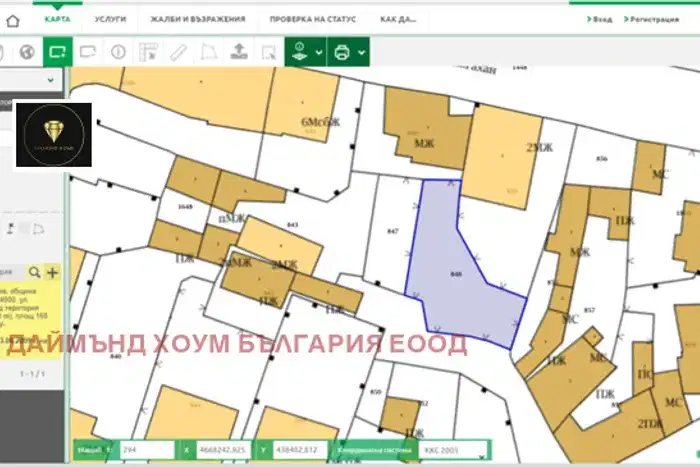Select the ruler measure distance tool
The width and height of the screenshot is (700, 467).
(178, 52)
